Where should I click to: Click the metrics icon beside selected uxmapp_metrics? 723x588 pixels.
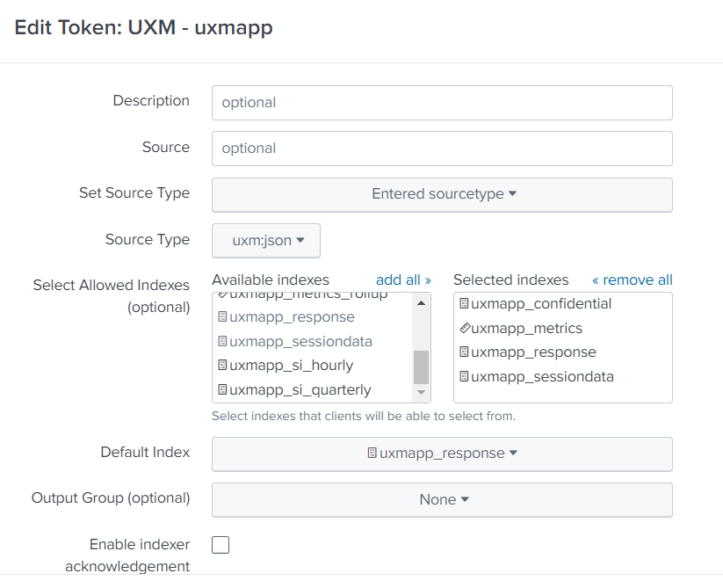464,329
